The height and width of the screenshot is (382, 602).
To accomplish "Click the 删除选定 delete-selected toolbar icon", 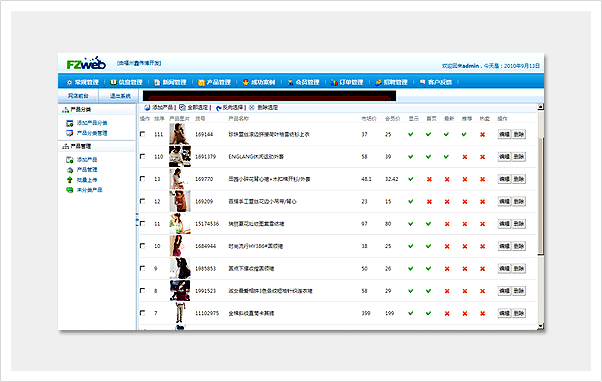I will [252, 107].
